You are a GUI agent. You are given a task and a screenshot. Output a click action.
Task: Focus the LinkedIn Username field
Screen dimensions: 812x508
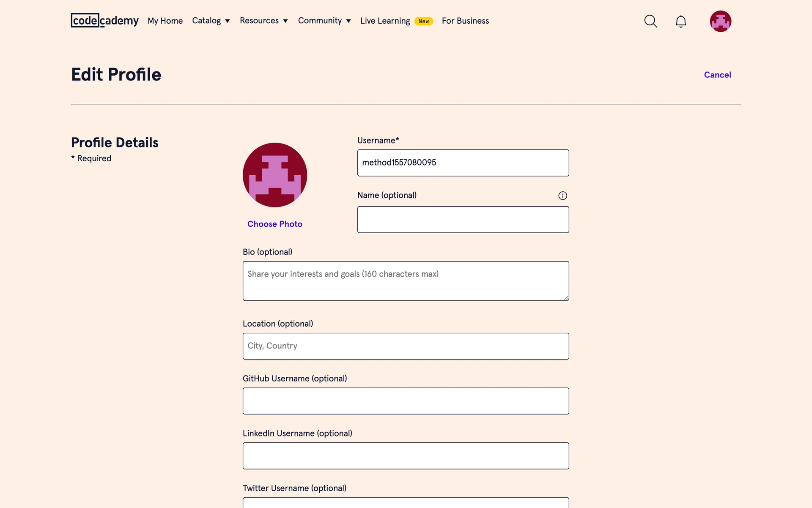point(406,456)
